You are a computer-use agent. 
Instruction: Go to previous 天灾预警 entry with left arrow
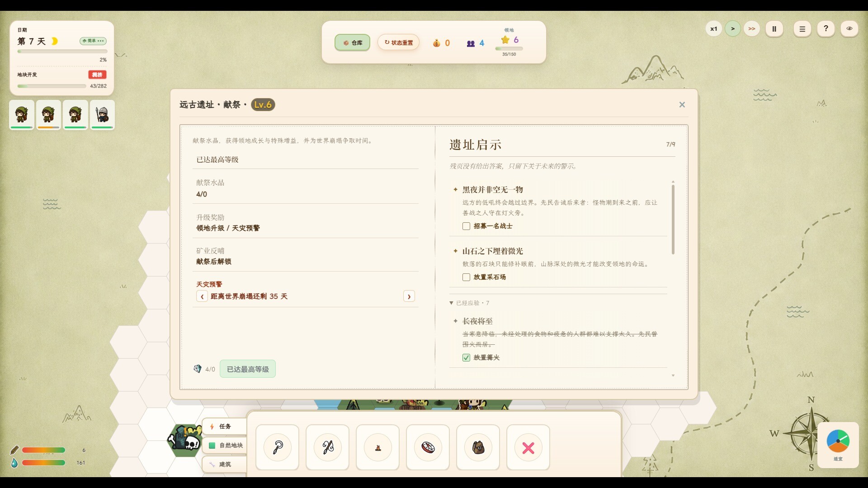(x=202, y=296)
